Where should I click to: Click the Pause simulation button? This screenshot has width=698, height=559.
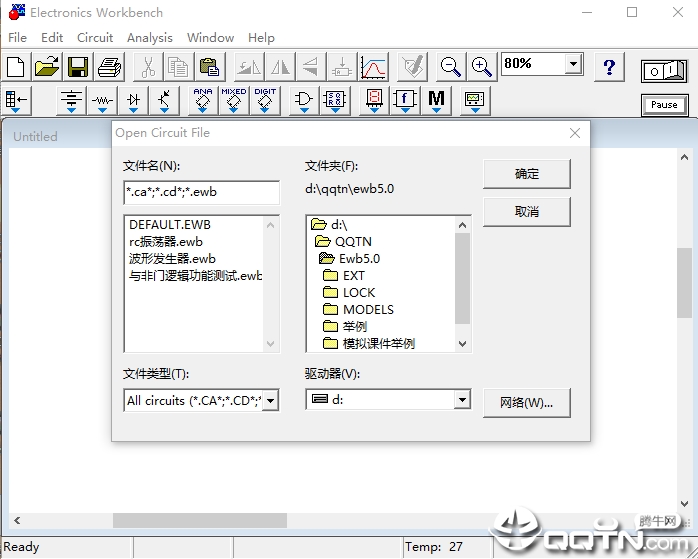[664, 105]
